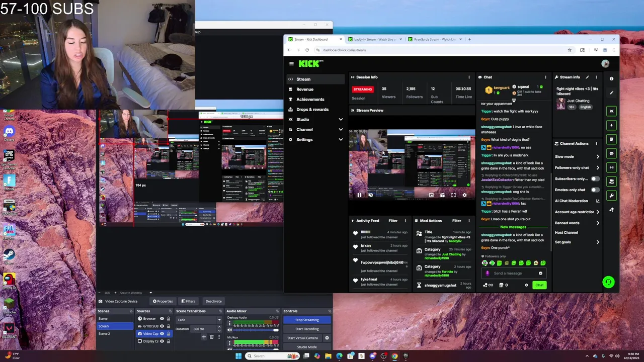Click Stop Streaming in OBS

(307, 320)
